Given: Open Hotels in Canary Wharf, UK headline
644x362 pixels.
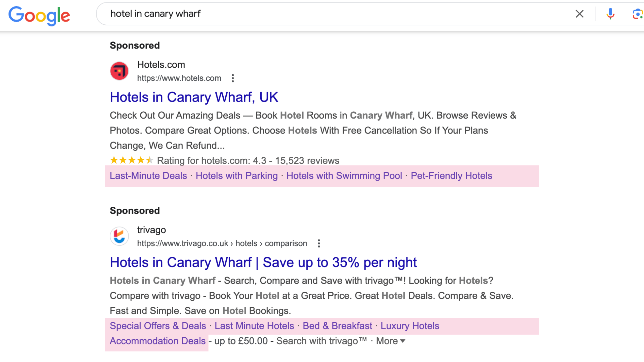Looking at the screenshot, I should [x=194, y=97].
